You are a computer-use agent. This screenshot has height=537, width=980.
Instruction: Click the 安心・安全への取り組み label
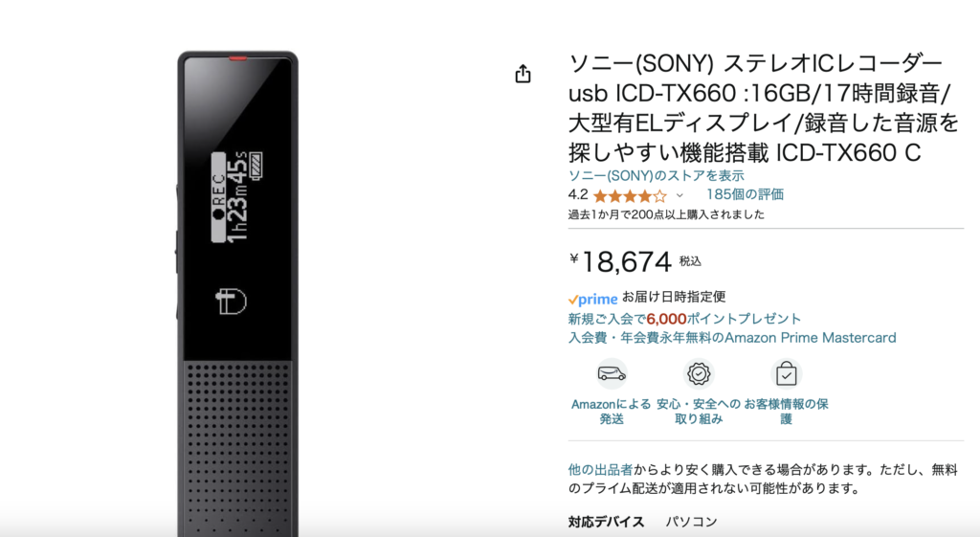[x=698, y=412]
